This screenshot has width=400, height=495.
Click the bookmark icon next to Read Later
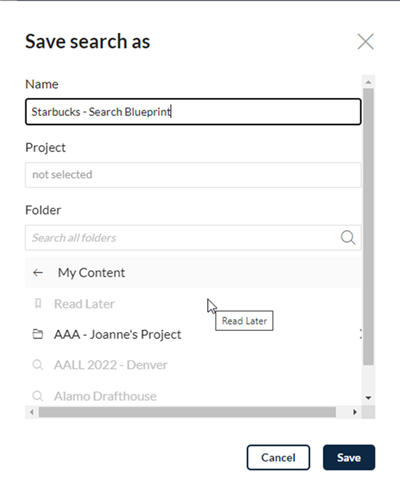pos(38,304)
